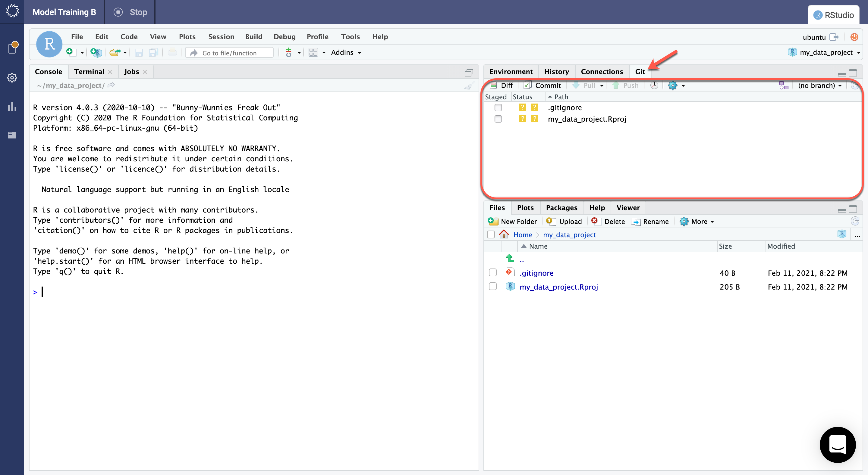Stop the running session
This screenshot has height=475, width=868.
(130, 12)
